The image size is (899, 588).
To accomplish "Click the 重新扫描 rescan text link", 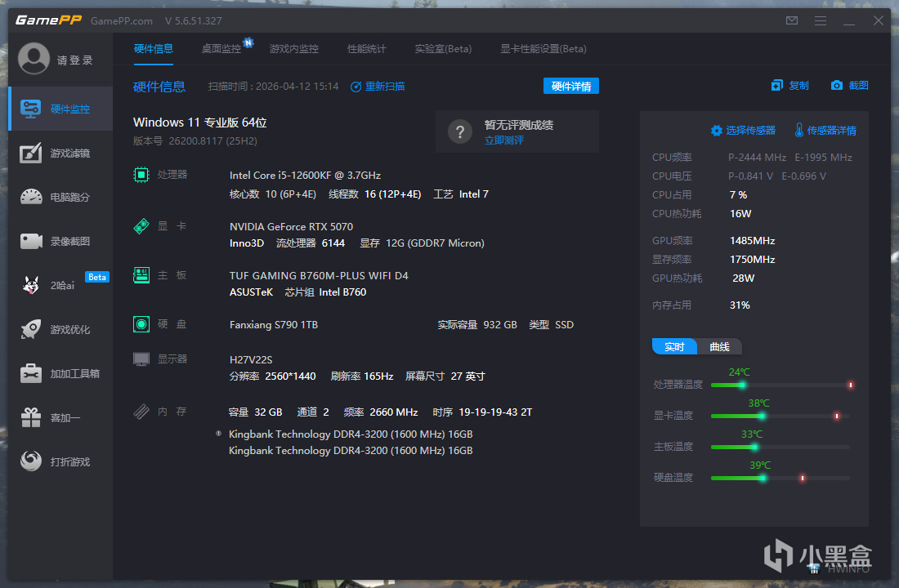I will [385, 87].
